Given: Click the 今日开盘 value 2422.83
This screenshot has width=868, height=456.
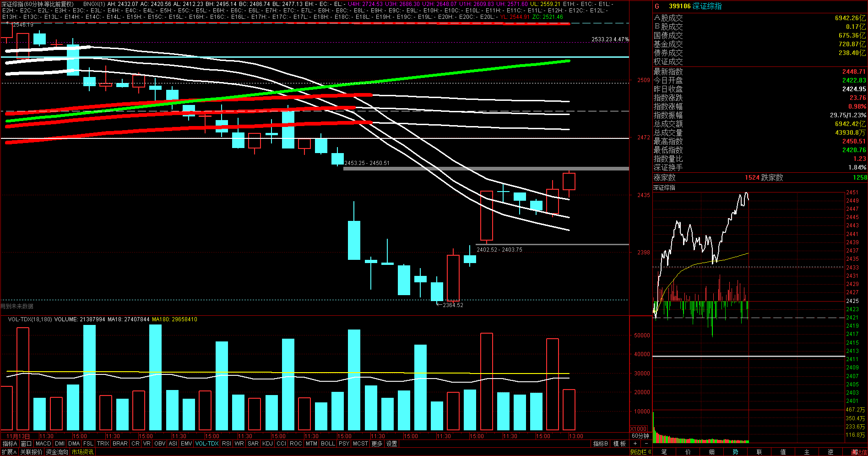Looking at the screenshot, I should pyautogui.click(x=854, y=80).
